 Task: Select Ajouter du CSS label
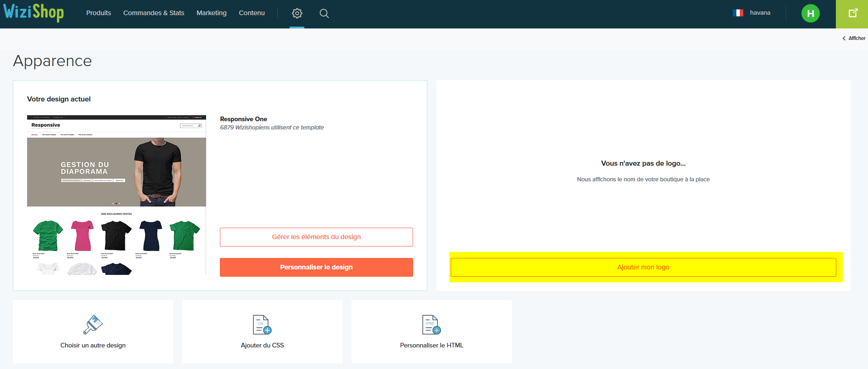pyautogui.click(x=262, y=345)
